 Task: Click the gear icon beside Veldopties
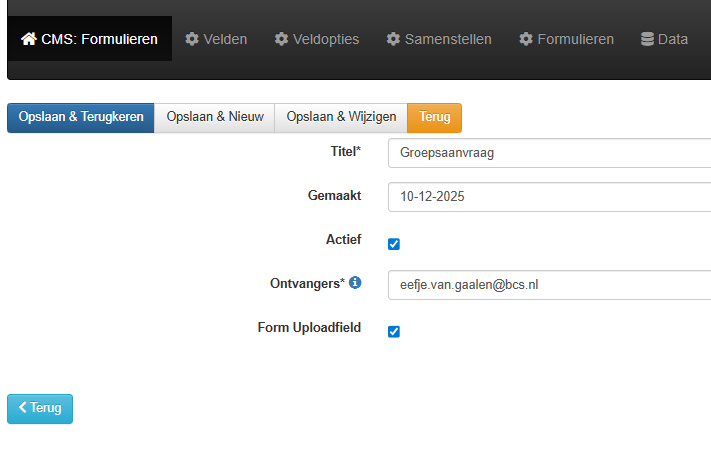pos(281,39)
